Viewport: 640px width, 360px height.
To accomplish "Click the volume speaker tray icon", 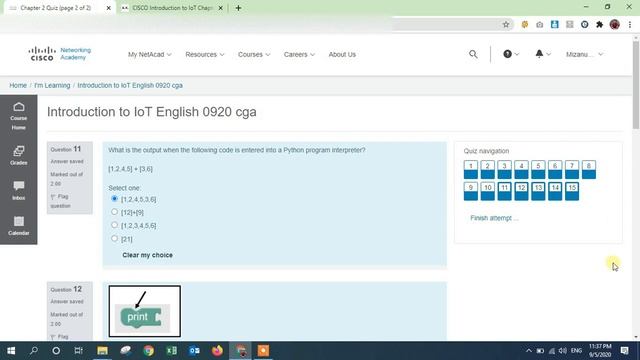I will (x=563, y=351).
